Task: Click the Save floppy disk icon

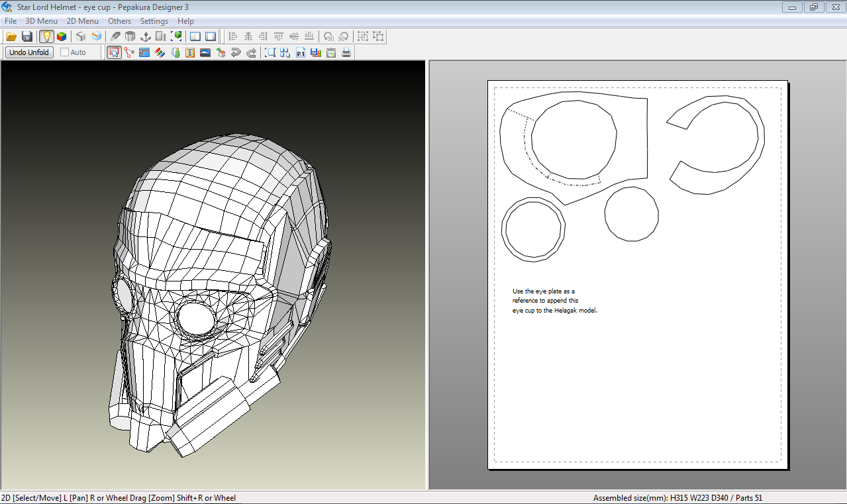Action: [27, 36]
